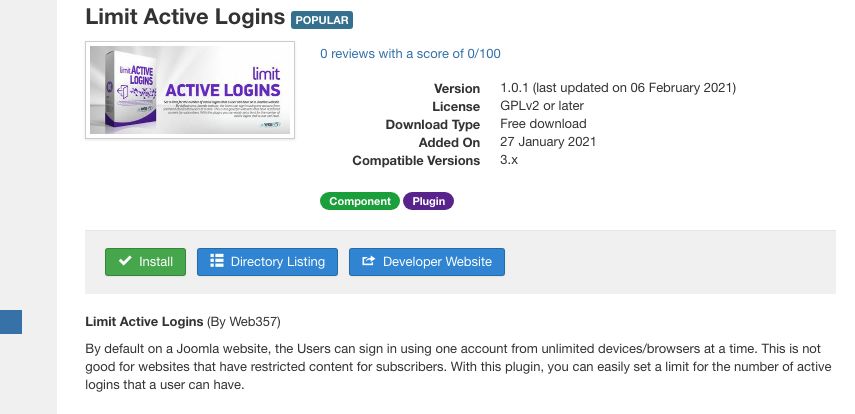Click the 3.x compatible versions value
Screen dimensions: 855x414
509,160
